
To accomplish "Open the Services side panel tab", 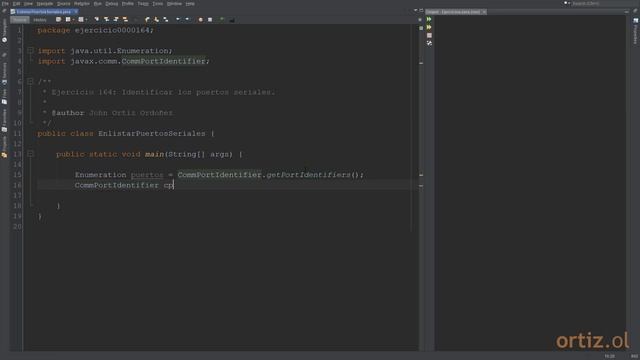I will (4, 73).
